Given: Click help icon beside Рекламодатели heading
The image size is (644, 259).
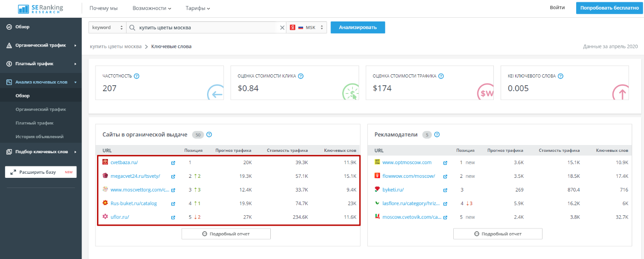Looking at the screenshot, I should (437, 135).
